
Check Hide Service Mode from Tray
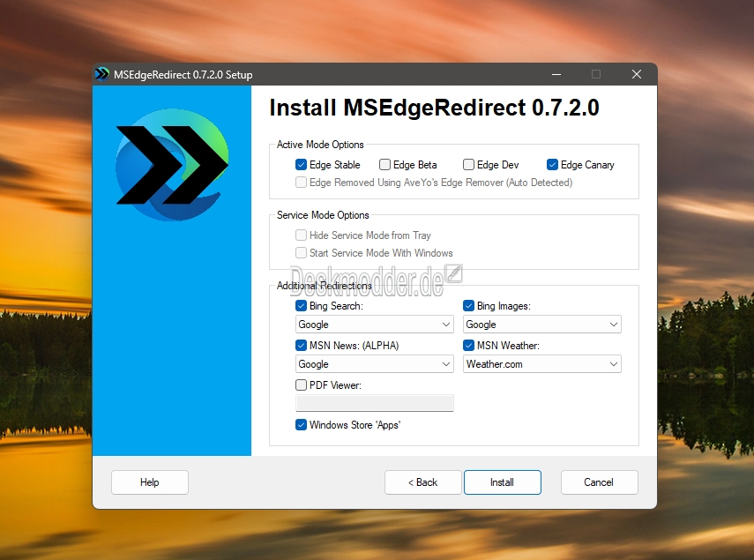pyautogui.click(x=301, y=235)
